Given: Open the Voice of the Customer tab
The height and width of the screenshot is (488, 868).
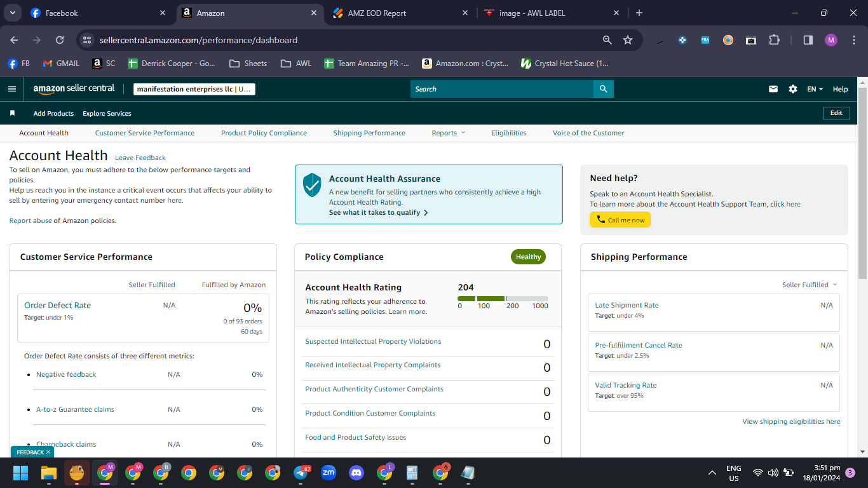Looking at the screenshot, I should coord(588,133).
